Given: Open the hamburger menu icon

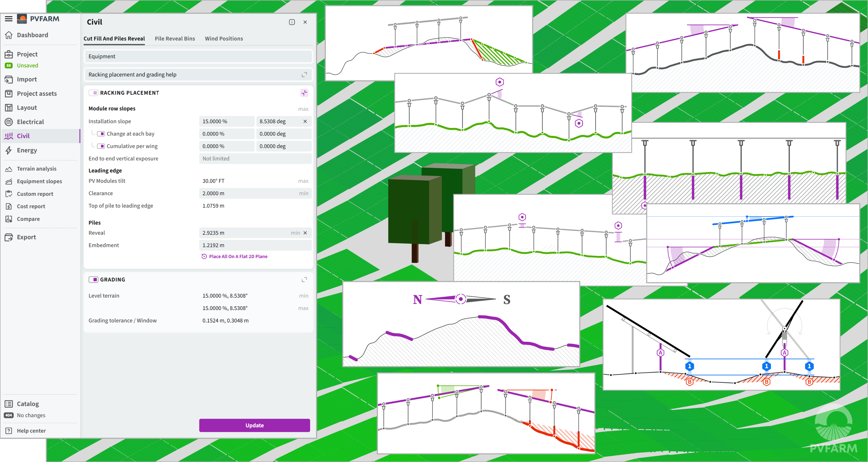Looking at the screenshot, I should tap(9, 19).
